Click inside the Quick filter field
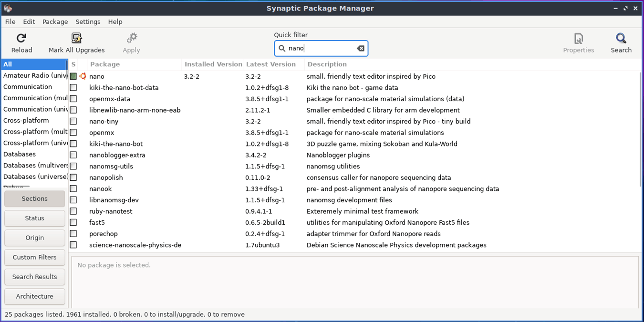This screenshot has width=644, height=322. [x=320, y=48]
